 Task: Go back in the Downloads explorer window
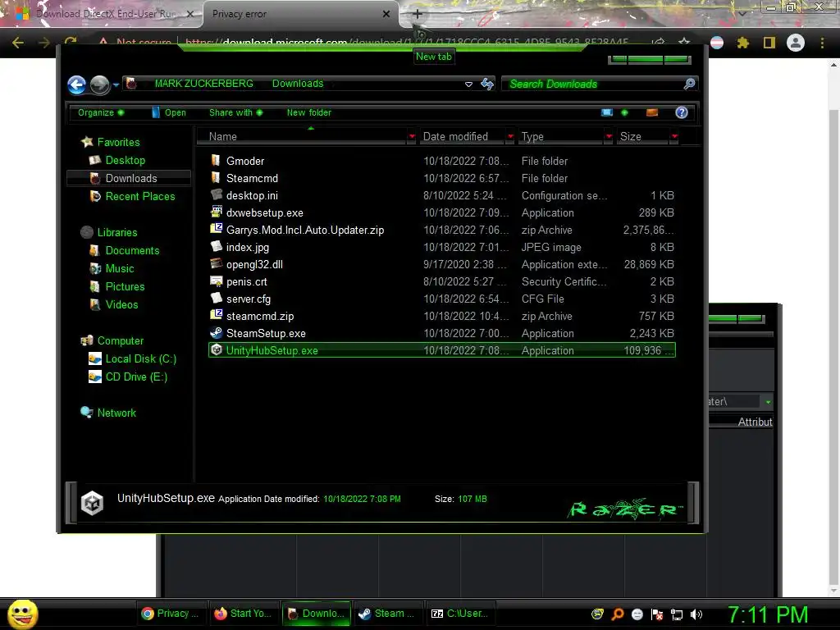tap(76, 84)
